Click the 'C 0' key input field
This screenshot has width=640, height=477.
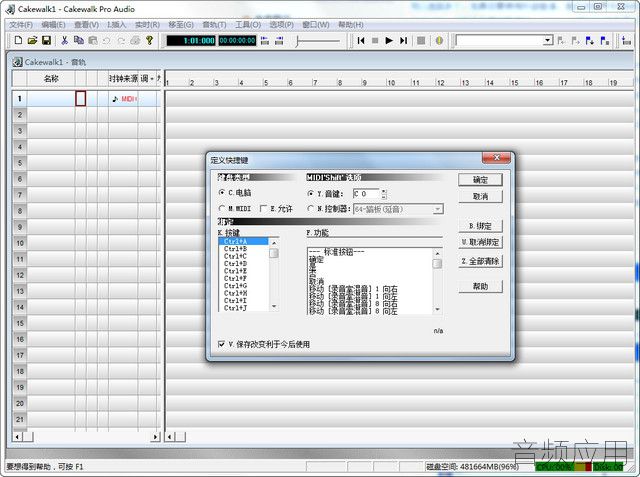pos(366,193)
